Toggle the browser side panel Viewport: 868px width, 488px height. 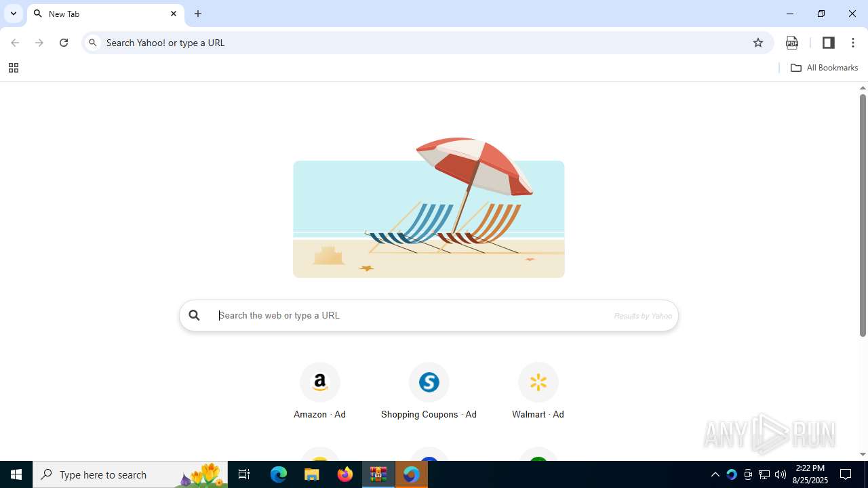click(x=828, y=43)
